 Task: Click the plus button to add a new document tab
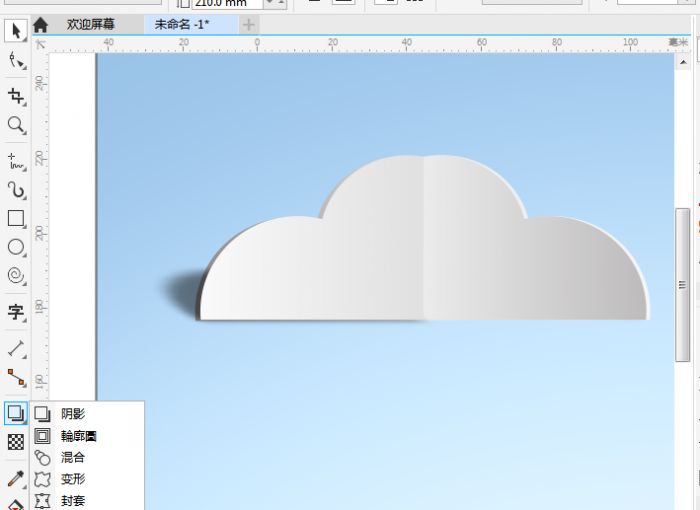click(x=249, y=24)
